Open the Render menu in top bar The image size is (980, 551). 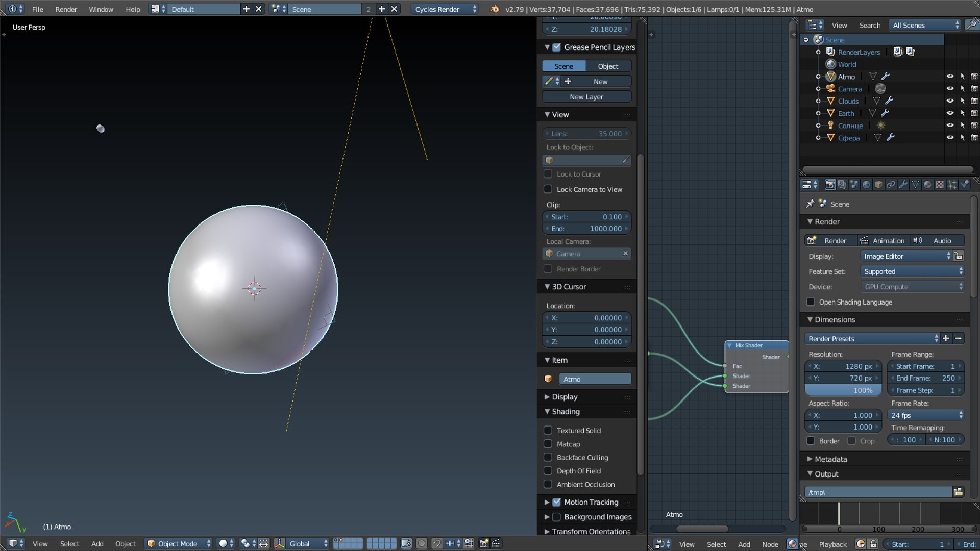click(66, 9)
